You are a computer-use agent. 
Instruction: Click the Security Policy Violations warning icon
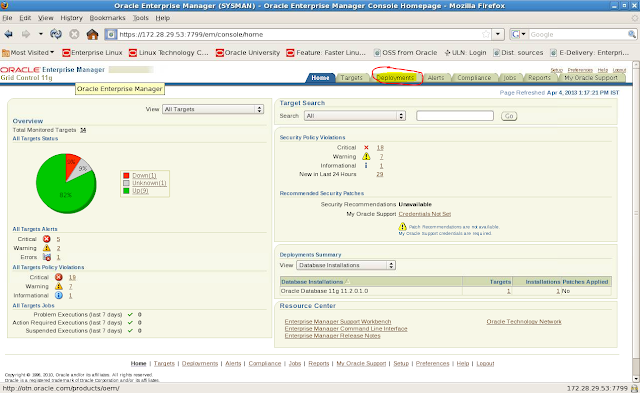(366, 156)
